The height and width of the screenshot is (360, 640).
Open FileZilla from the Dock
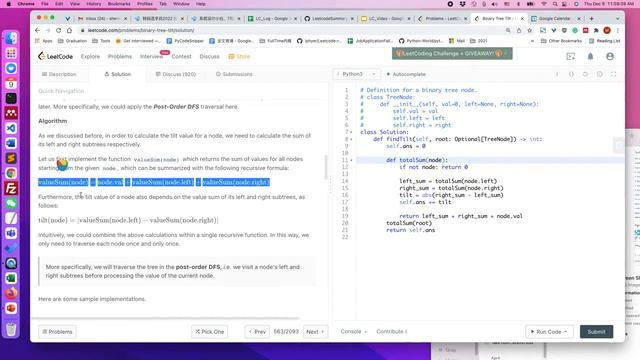[x=11, y=188]
